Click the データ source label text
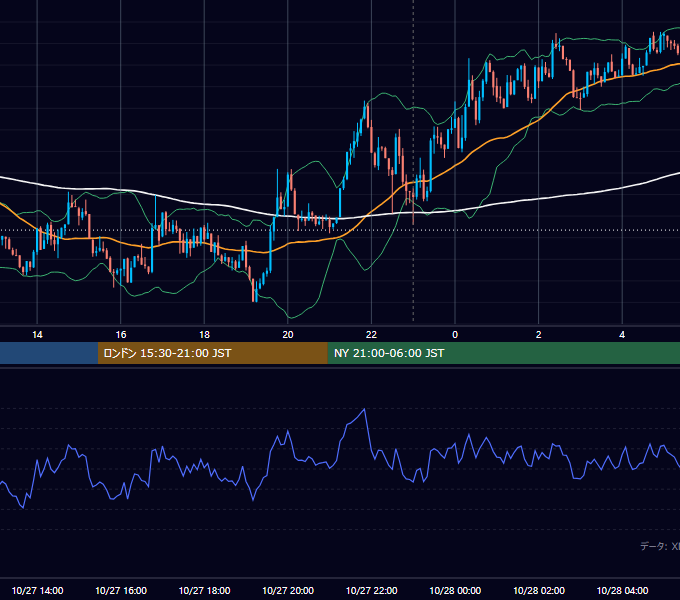The height and width of the screenshot is (600, 680). (660, 546)
